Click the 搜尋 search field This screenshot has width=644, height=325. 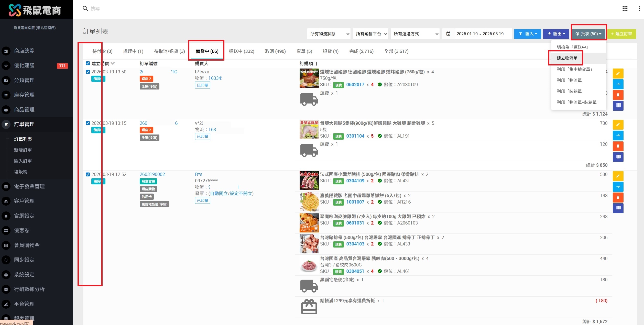click(x=95, y=9)
